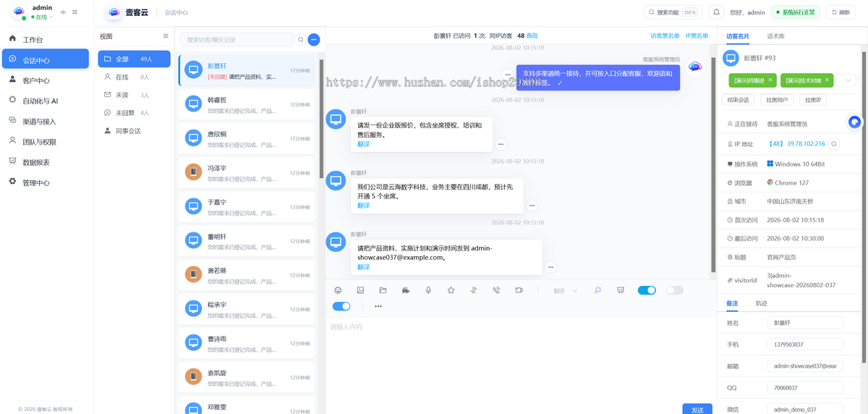
Task: Switch to 话术库 tab
Action: 775,35
